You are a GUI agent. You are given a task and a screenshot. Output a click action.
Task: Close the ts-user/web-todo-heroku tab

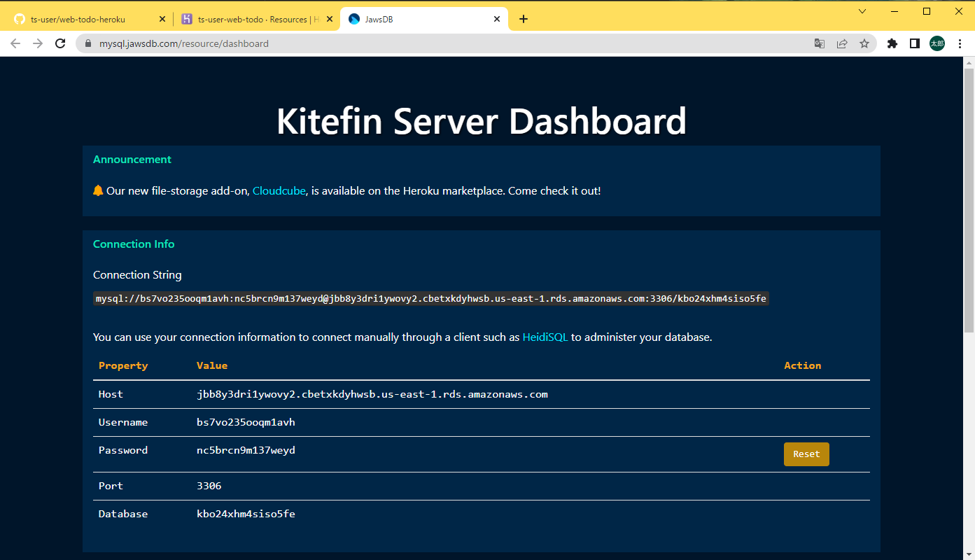(x=162, y=20)
